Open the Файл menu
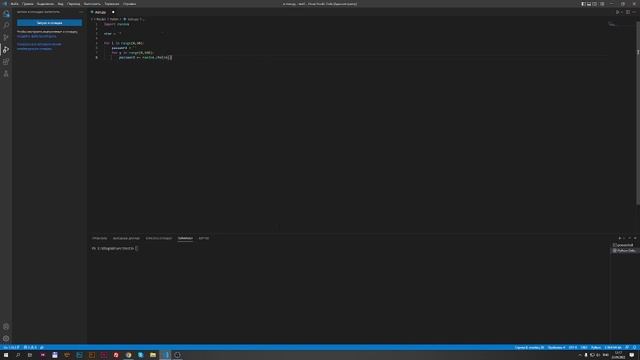Viewport: 640px width, 360px height. [14, 4]
